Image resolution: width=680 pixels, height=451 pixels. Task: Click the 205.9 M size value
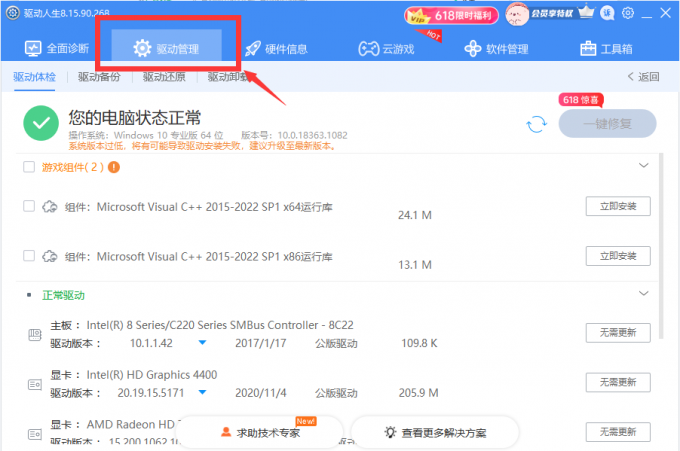coord(418,393)
